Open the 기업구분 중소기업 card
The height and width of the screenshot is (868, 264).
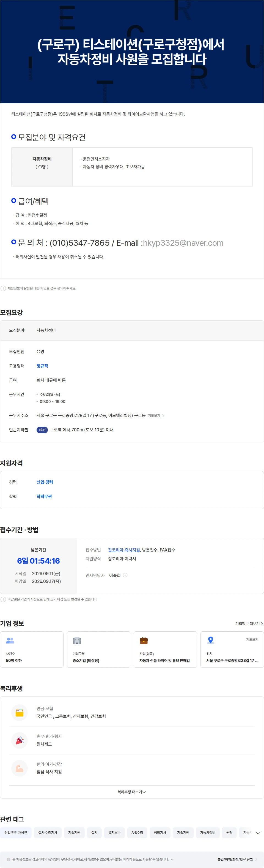pos(98,650)
